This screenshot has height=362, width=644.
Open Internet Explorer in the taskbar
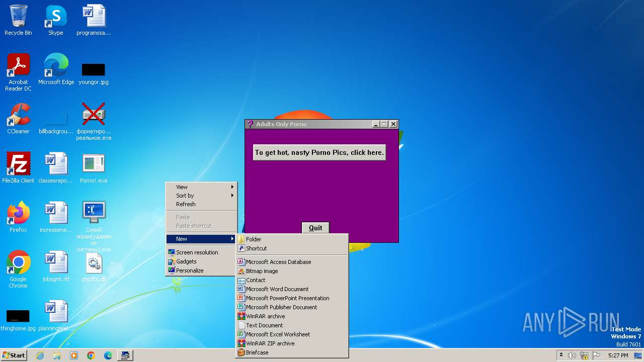point(40,355)
